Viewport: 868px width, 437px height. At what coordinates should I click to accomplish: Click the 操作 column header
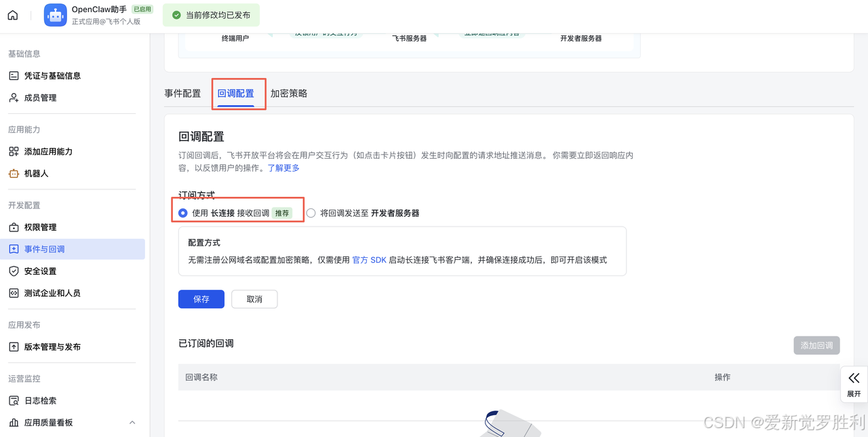pyautogui.click(x=722, y=377)
